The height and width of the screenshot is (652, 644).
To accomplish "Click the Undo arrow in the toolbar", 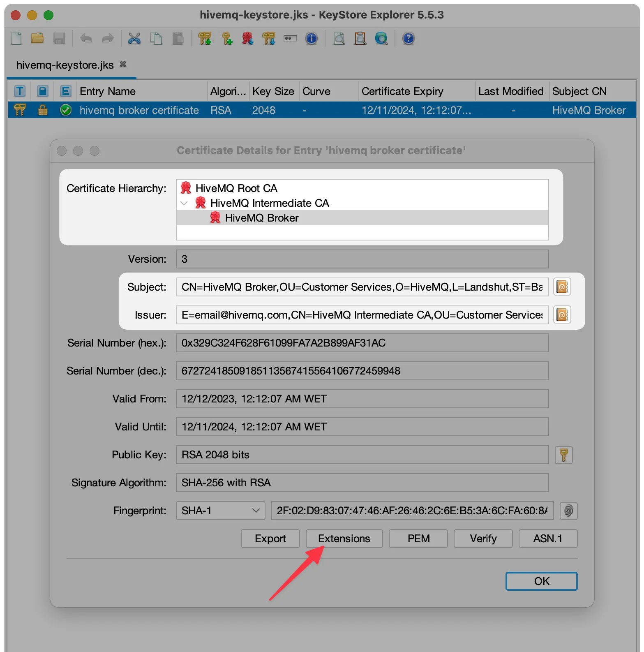I will pyautogui.click(x=86, y=39).
